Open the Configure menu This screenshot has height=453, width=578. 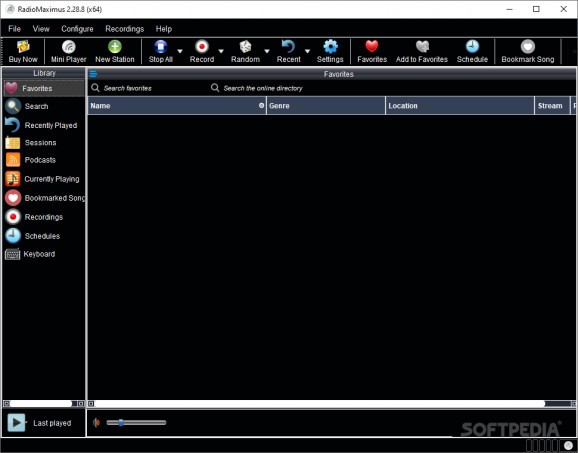point(77,29)
